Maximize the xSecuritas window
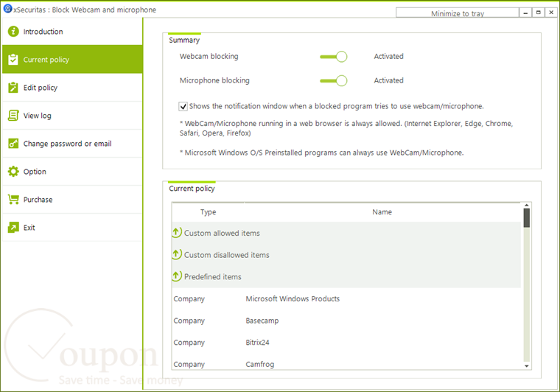Image resolution: width=560 pixels, height=392 pixels. click(x=538, y=13)
